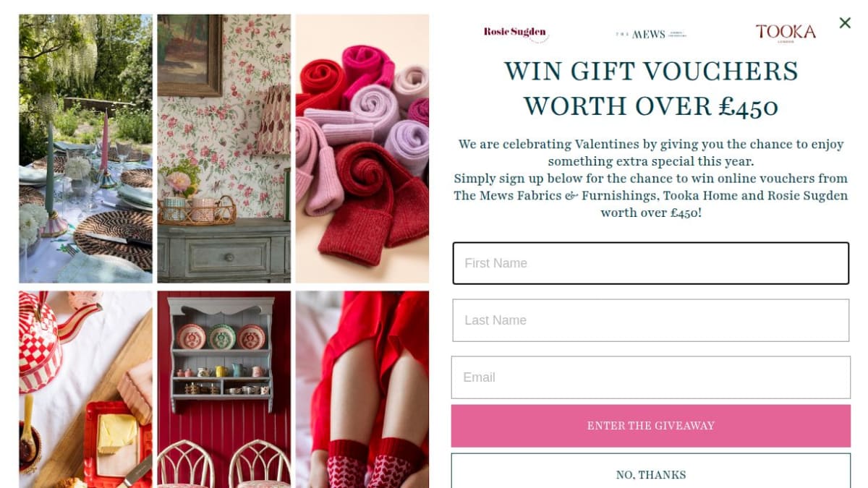The image size is (868, 488).
Task: Click the Valentines promotional description text
Action: tap(650, 179)
